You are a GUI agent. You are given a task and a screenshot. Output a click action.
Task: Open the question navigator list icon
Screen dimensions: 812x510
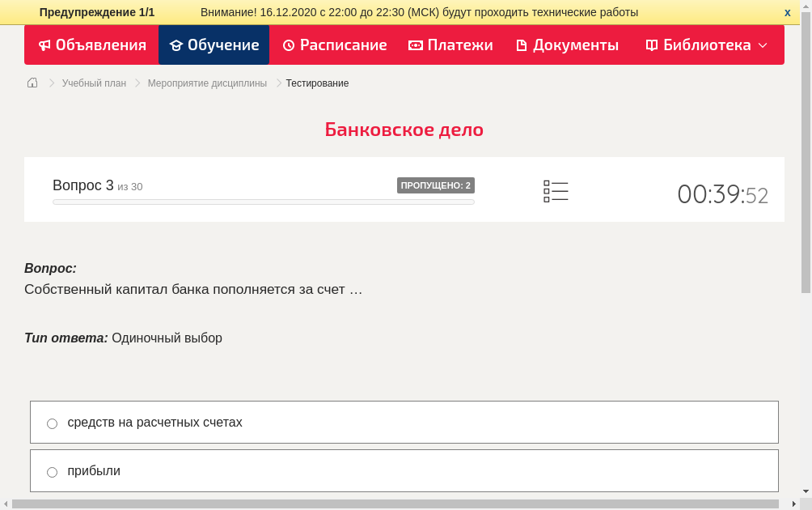click(x=556, y=191)
